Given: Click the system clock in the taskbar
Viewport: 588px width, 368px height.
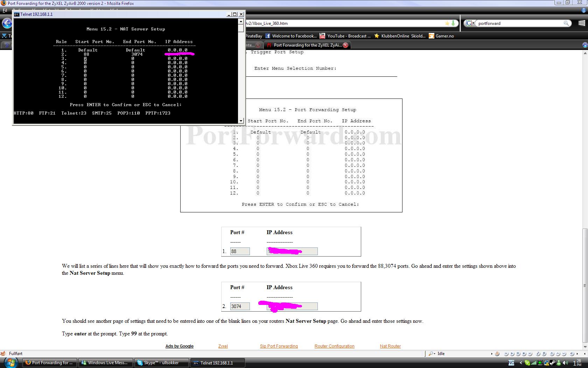Looking at the screenshot, I should pyautogui.click(x=577, y=363).
